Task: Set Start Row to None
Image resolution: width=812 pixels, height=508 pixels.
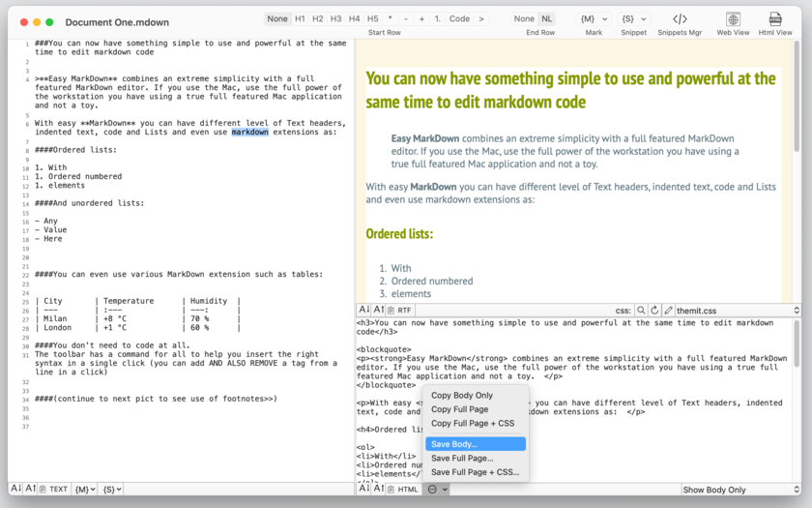Action: click(277, 18)
